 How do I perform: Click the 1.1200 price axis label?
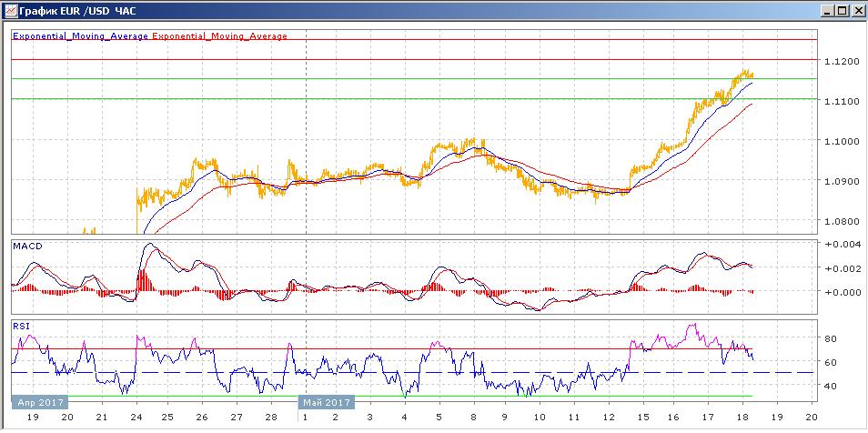[837, 61]
